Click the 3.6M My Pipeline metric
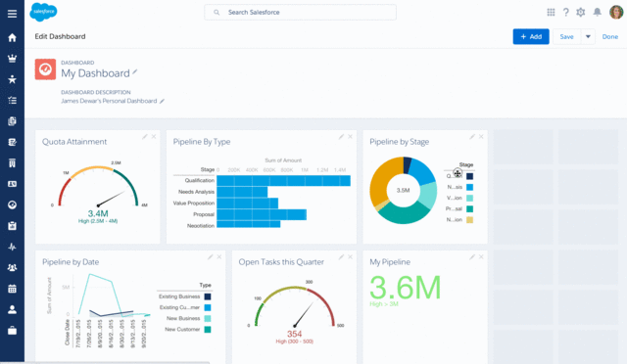This screenshot has width=627, height=364. pos(405,288)
